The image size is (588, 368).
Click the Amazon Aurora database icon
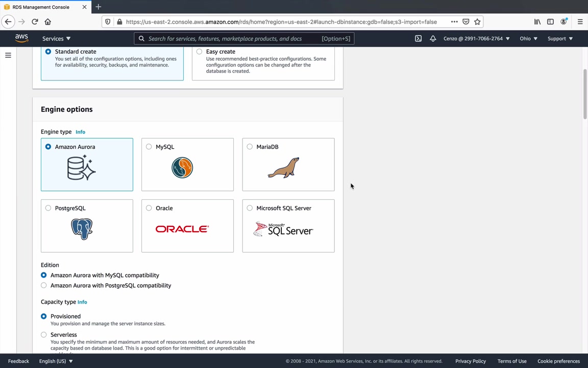(x=81, y=168)
